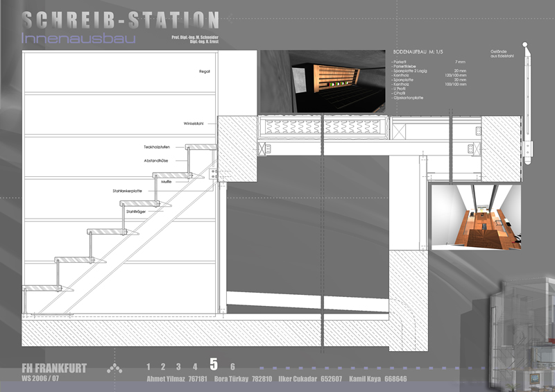
Task: Jump to page 3
Action: pos(179,366)
